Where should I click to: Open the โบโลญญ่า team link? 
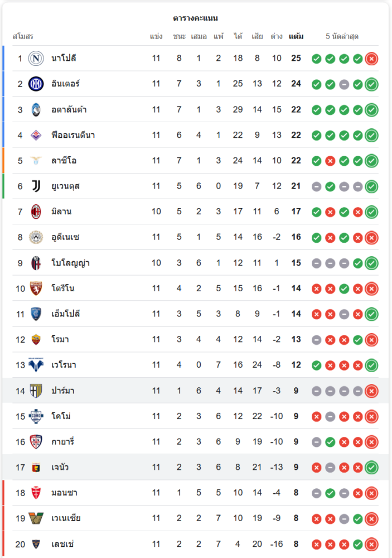(x=70, y=263)
